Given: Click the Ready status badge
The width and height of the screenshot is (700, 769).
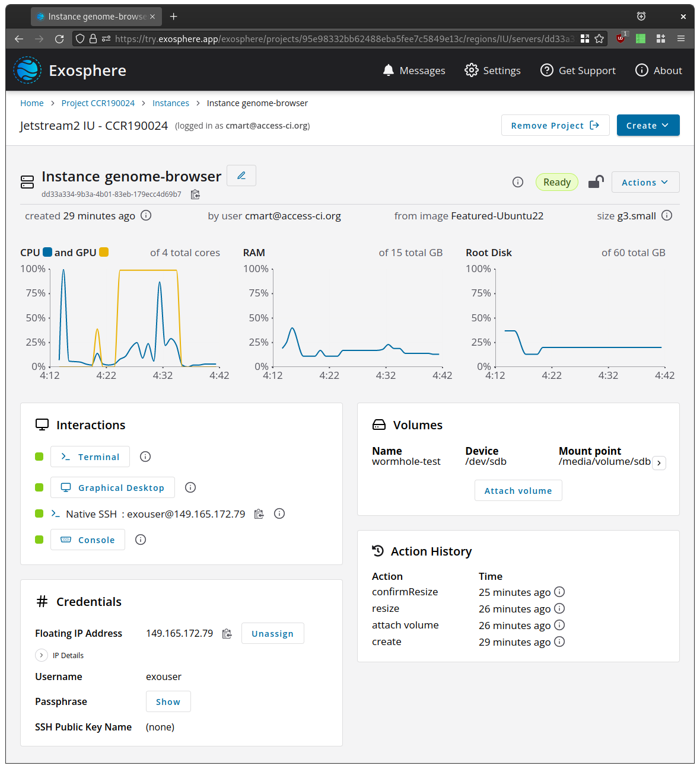Looking at the screenshot, I should pyautogui.click(x=557, y=182).
